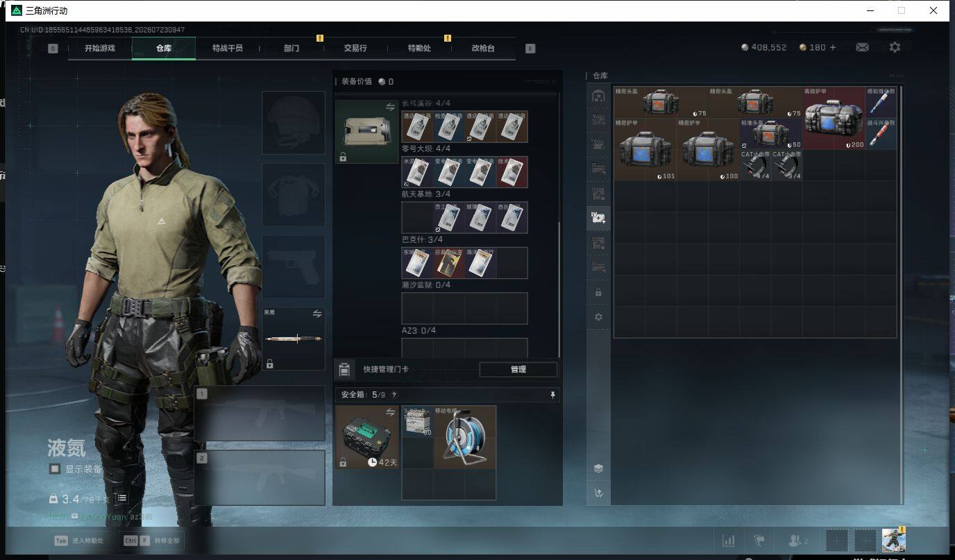Click the 潮汐监狱: 0/4 label

click(426, 285)
